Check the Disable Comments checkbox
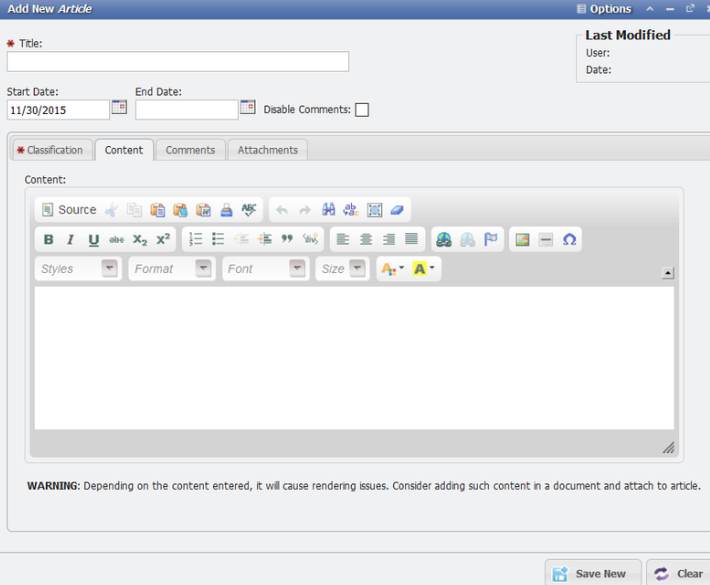This screenshot has width=710, height=585. pos(362,110)
